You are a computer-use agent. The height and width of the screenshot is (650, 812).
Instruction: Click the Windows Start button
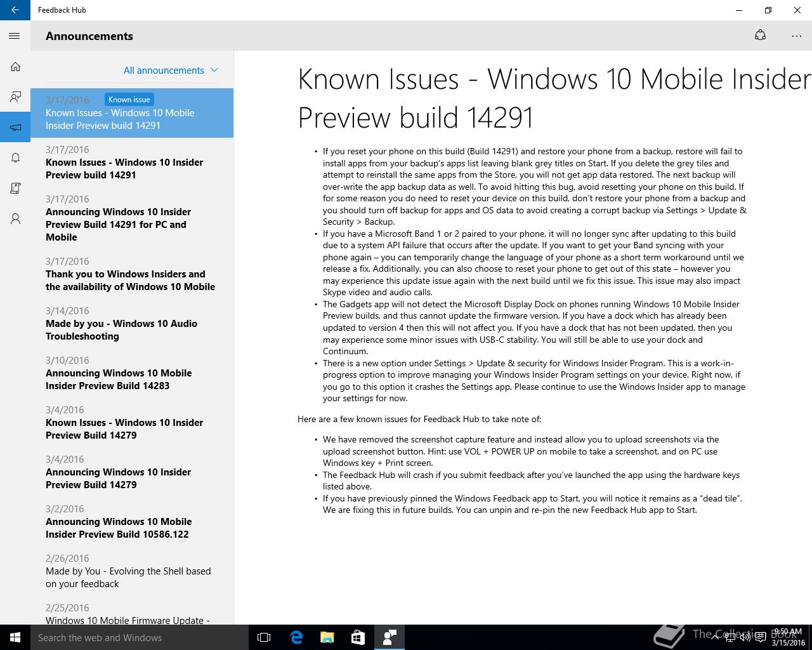tap(15, 637)
